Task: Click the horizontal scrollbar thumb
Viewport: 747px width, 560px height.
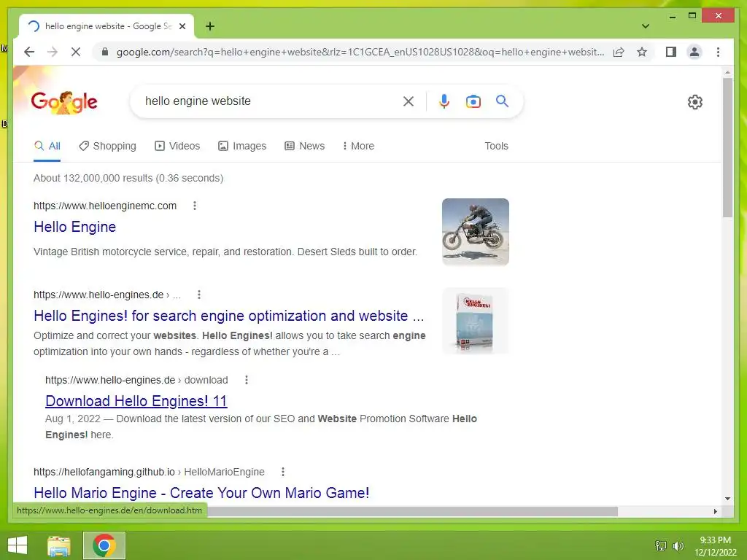Action: [x=413, y=511]
